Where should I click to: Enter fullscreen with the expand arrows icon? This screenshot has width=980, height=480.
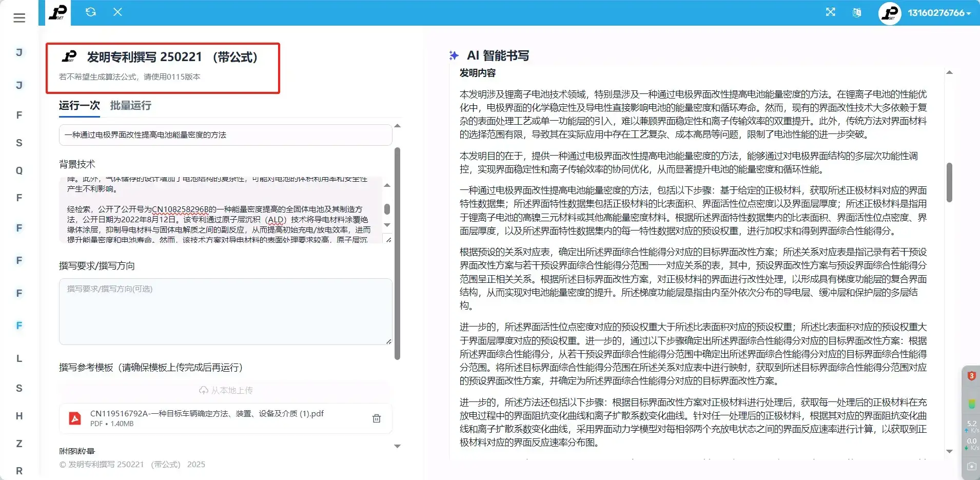point(830,11)
